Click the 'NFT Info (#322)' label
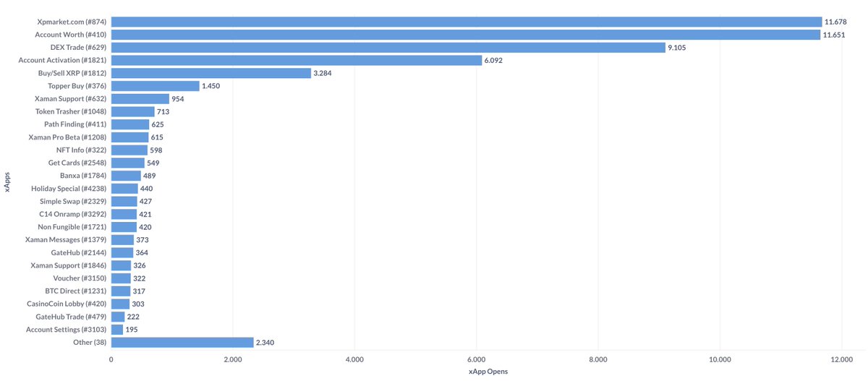Screen dimensions: 868x381 point(81,150)
